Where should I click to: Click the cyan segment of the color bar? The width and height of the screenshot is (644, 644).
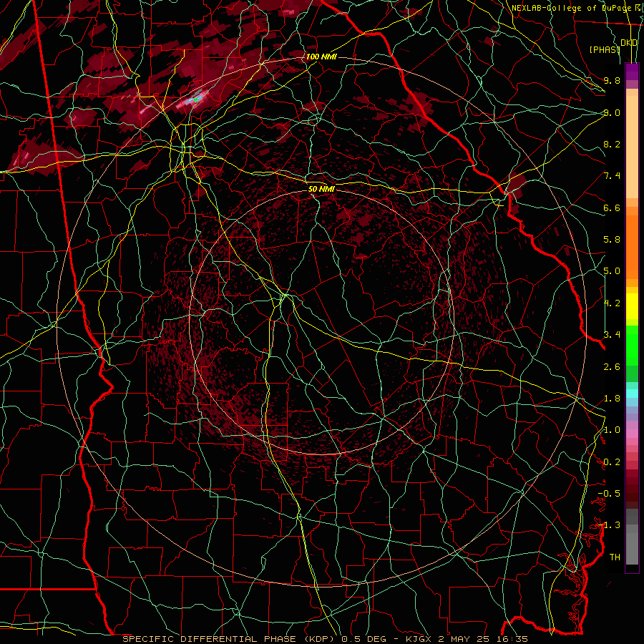pos(632,393)
